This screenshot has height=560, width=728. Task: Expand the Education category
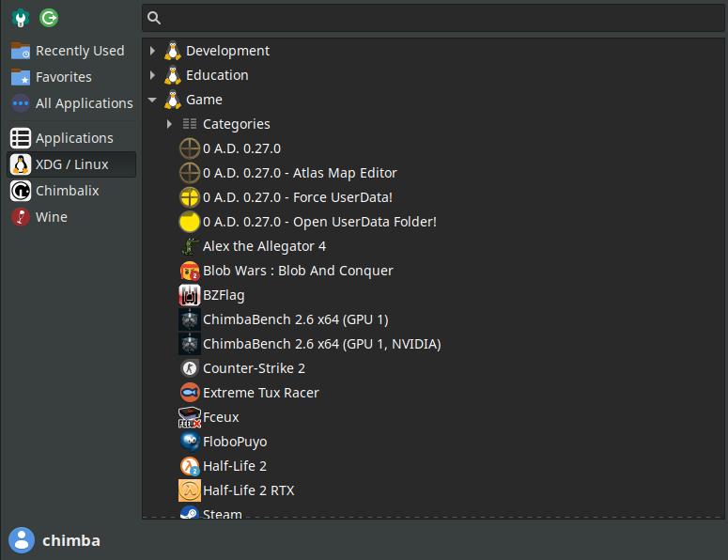point(153,75)
